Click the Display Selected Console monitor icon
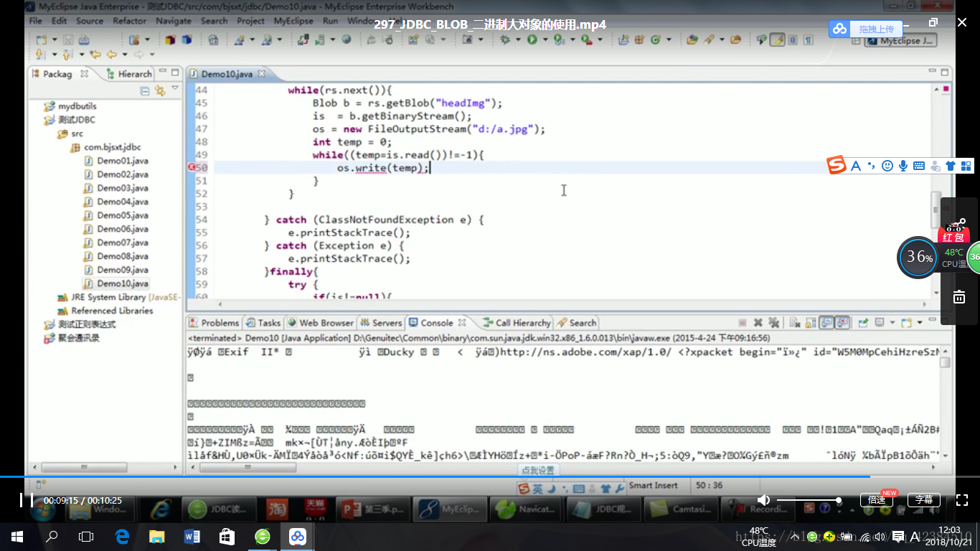The width and height of the screenshot is (980, 551). pos(879,323)
